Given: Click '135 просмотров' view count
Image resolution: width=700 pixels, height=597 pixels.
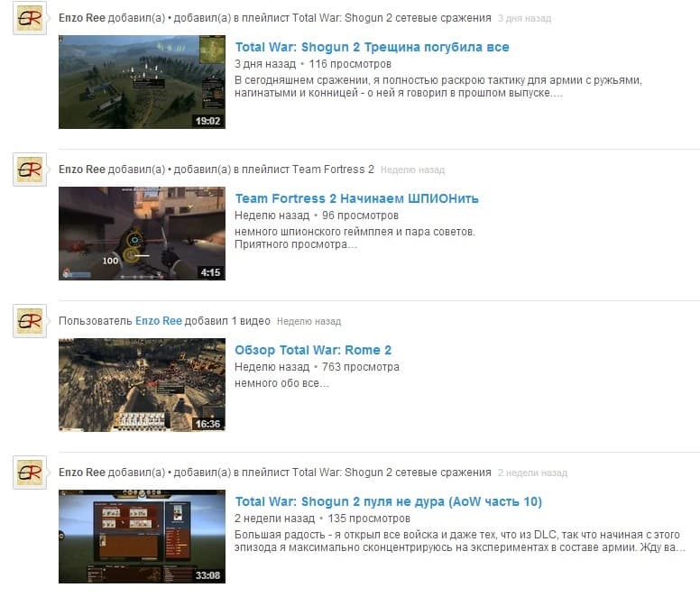Looking at the screenshot, I should coord(369,519).
